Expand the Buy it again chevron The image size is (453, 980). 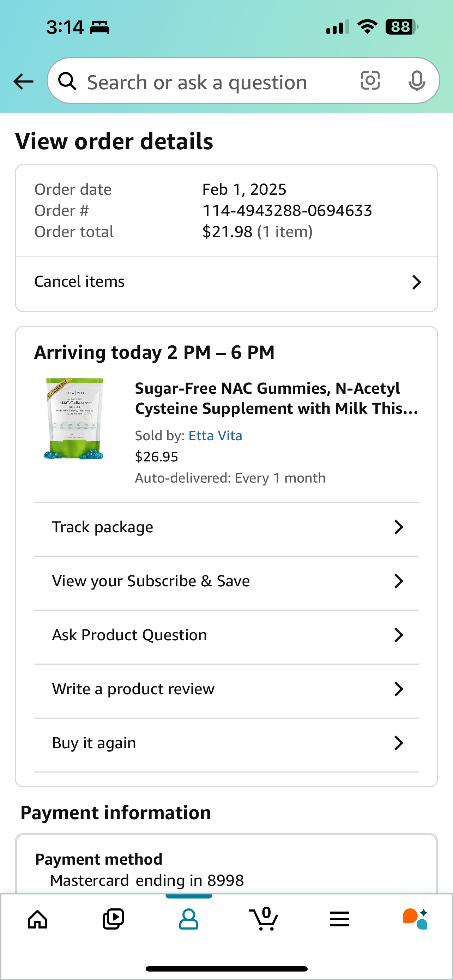pos(398,743)
